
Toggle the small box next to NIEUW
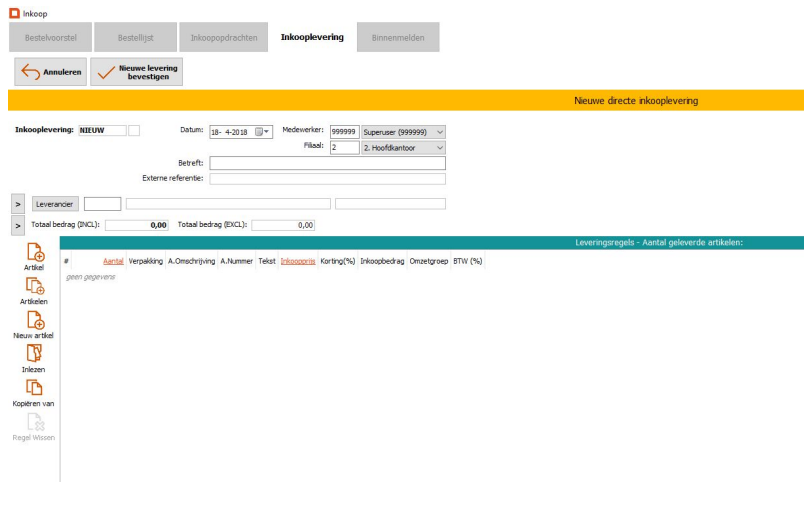click(135, 130)
